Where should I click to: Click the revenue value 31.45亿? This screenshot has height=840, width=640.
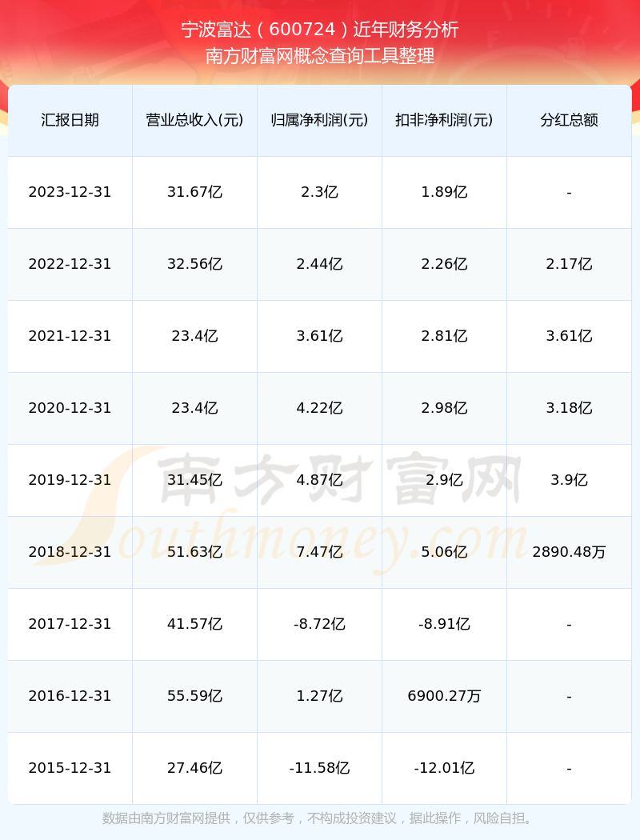point(195,480)
